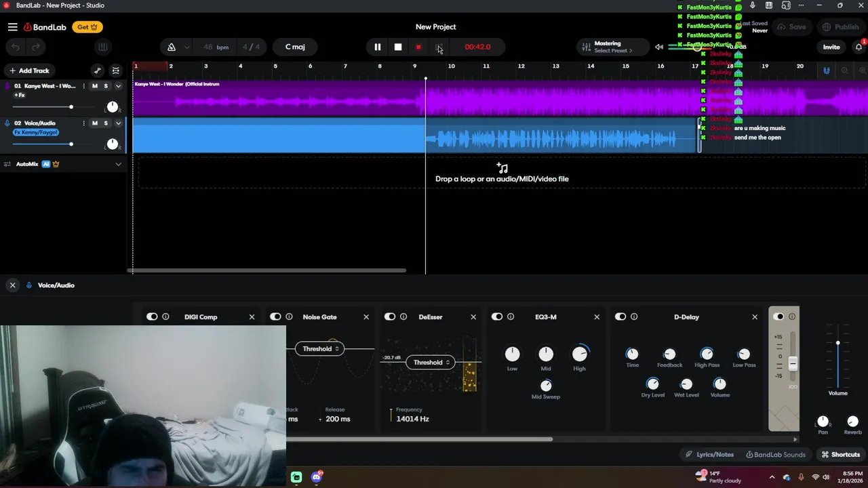Open Shortcuts

coord(841,455)
